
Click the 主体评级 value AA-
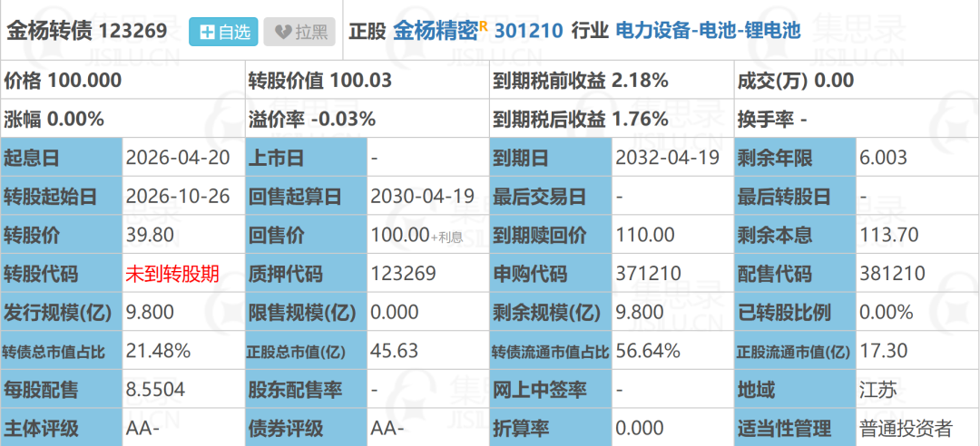[x=142, y=429]
